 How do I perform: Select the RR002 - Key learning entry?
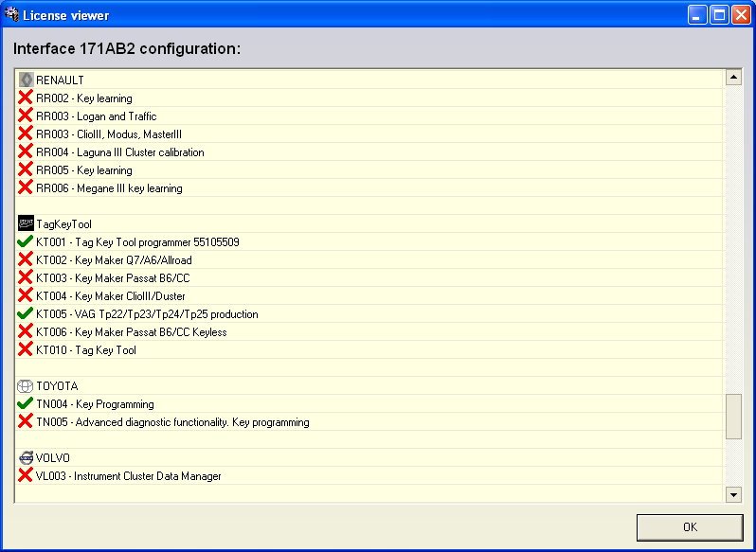click(84, 98)
